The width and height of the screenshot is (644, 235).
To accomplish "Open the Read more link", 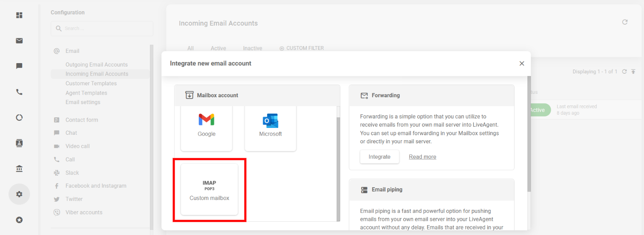I will pos(422,157).
